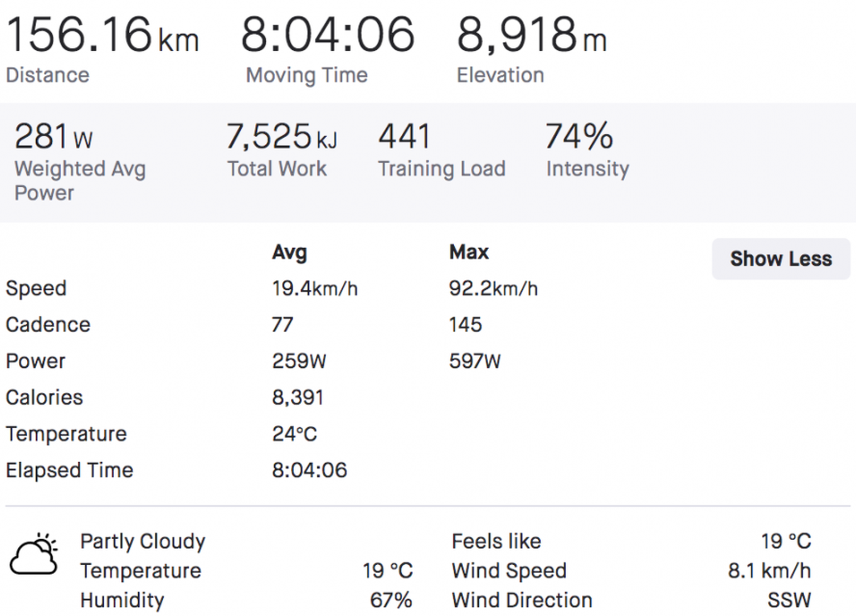Select the Cadence row label

click(x=48, y=324)
